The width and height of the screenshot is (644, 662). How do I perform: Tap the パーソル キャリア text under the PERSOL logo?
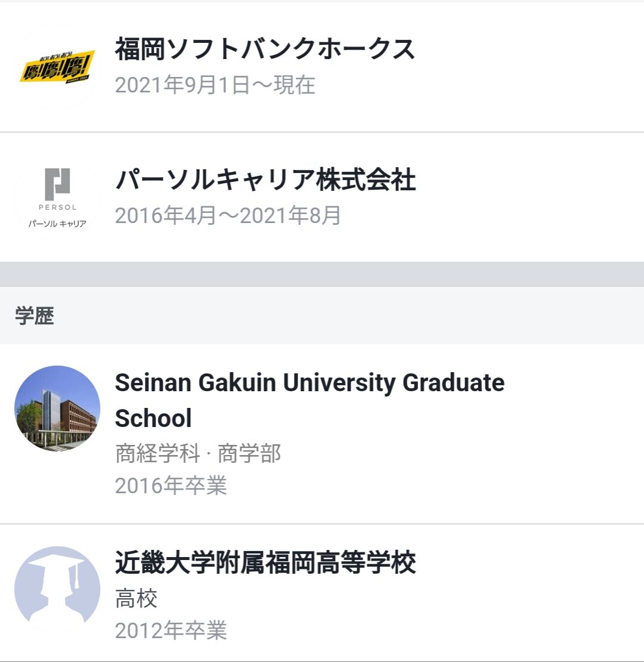tap(57, 224)
